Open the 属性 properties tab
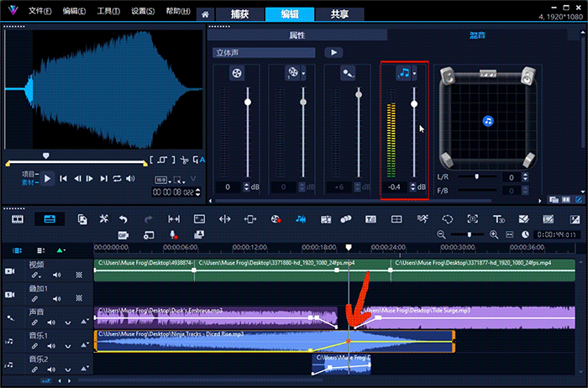The height and width of the screenshot is (388, 588). [297, 35]
